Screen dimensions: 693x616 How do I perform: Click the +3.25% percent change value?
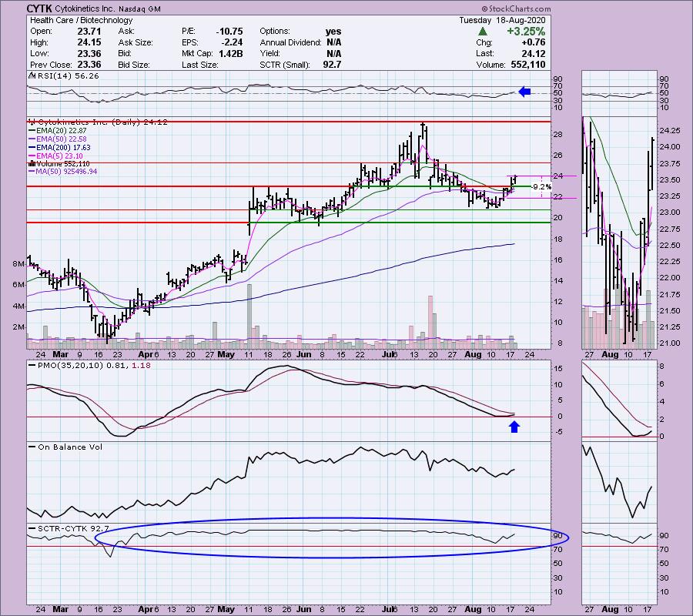[x=526, y=32]
